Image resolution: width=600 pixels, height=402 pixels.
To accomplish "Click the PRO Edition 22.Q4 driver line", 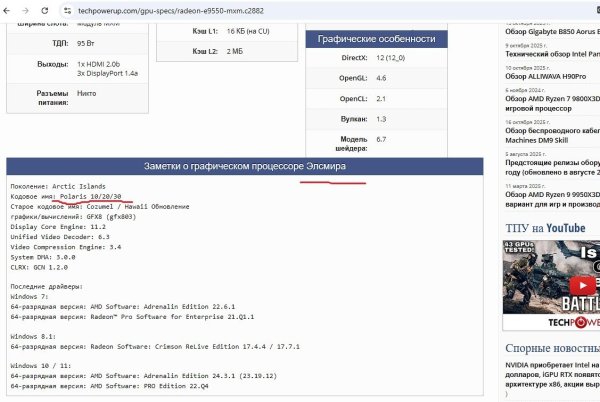I will pyautogui.click(x=109, y=386).
